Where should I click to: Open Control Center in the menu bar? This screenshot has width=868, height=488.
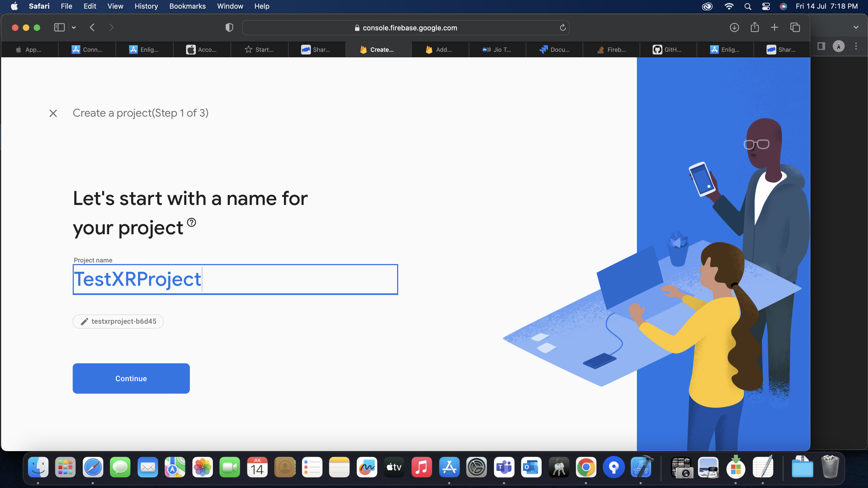point(765,6)
